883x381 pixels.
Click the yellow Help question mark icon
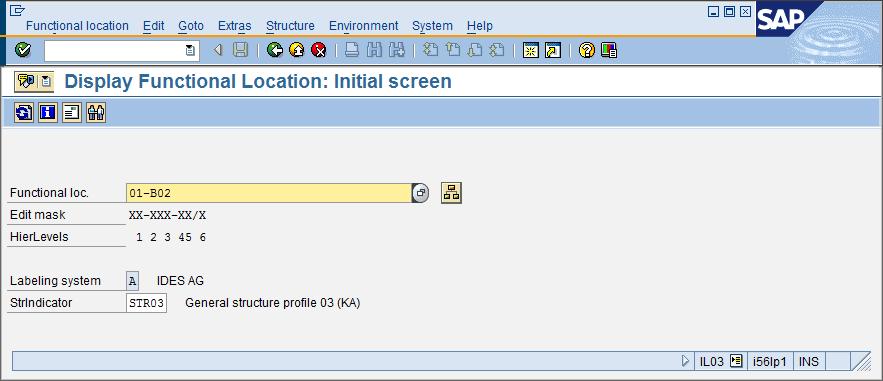pyautogui.click(x=587, y=51)
